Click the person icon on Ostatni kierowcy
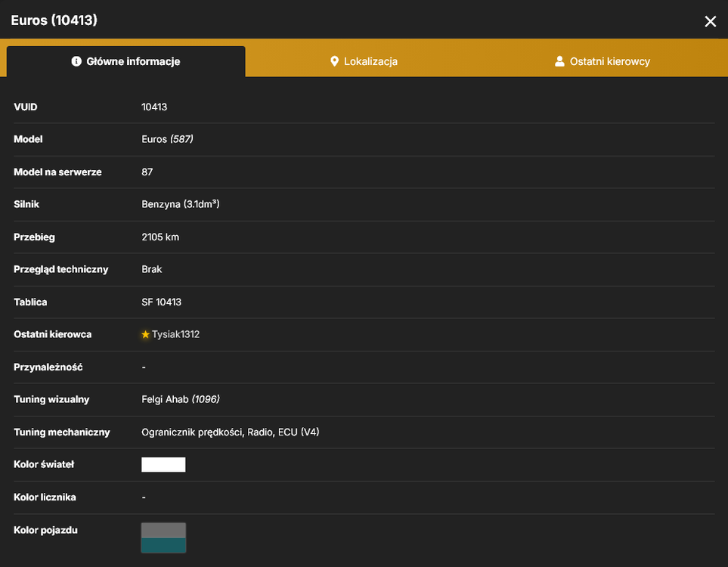The height and width of the screenshot is (567, 728). pyautogui.click(x=560, y=61)
